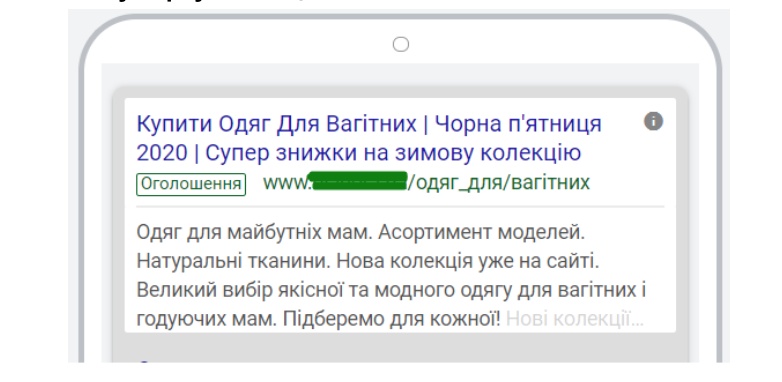This screenshot has width=782, height=382.
Task: Click the green display URL ending 'одяг_для/вагітних'
Action: click(x=426, y=183)
